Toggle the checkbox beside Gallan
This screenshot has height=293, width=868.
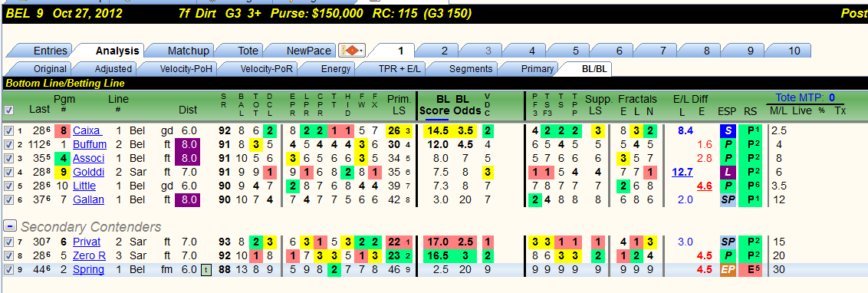[x=8, y=200]
